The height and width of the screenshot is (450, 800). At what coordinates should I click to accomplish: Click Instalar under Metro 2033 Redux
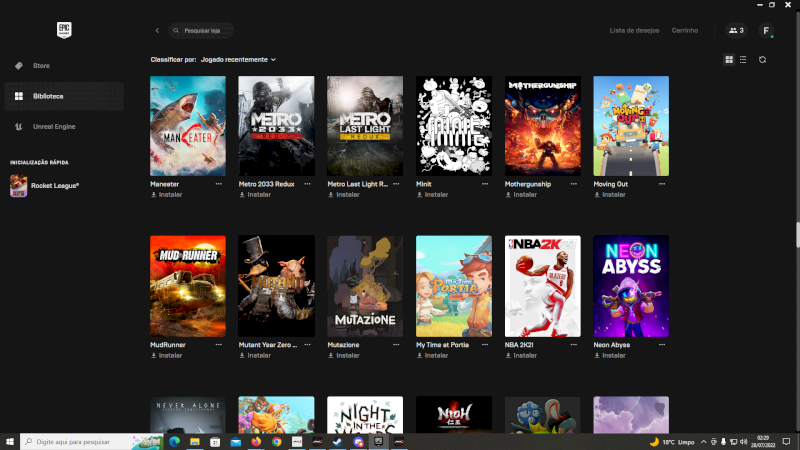click(258, 195)
